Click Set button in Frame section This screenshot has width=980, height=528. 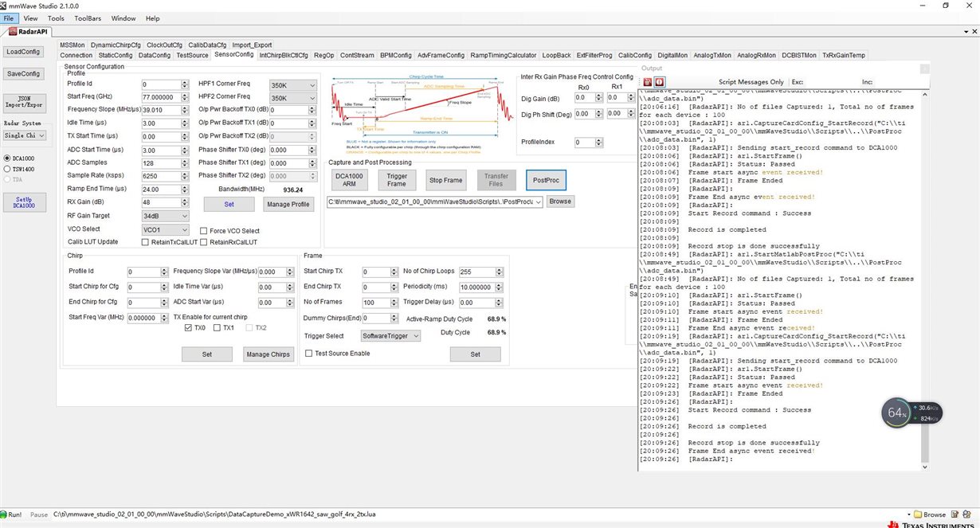pos(475,354)
